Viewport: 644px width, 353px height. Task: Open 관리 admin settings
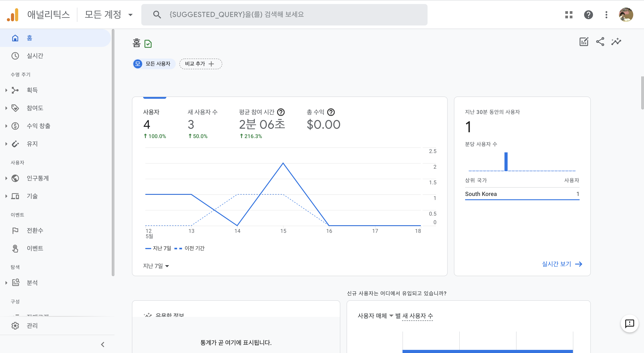32,326
